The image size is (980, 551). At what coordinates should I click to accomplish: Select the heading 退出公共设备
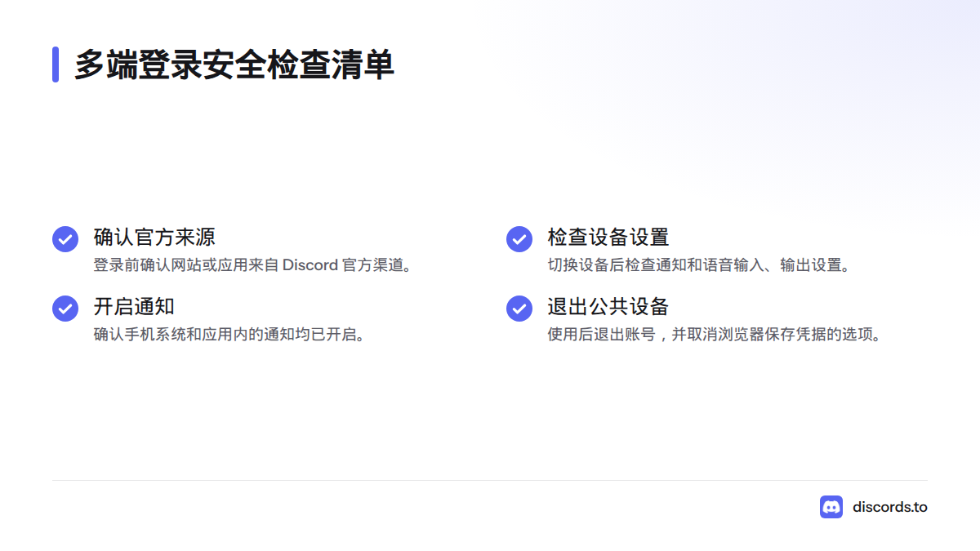coord(608,307)
